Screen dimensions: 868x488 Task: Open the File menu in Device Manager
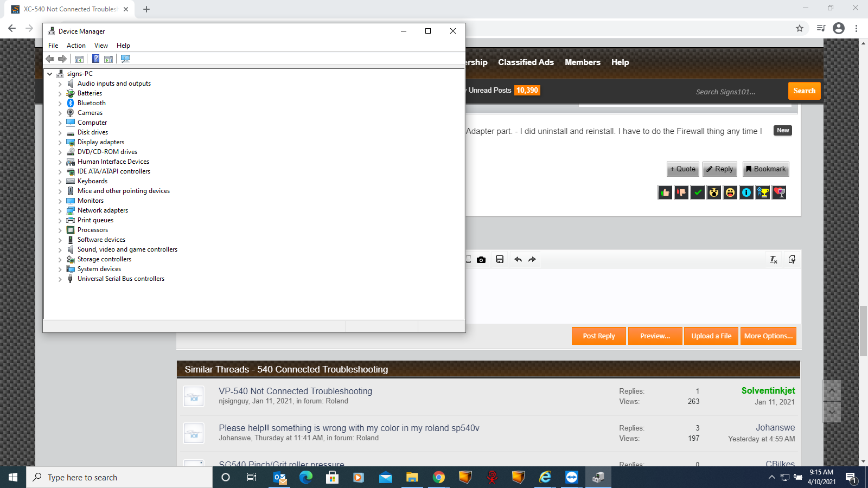[53, 46]
